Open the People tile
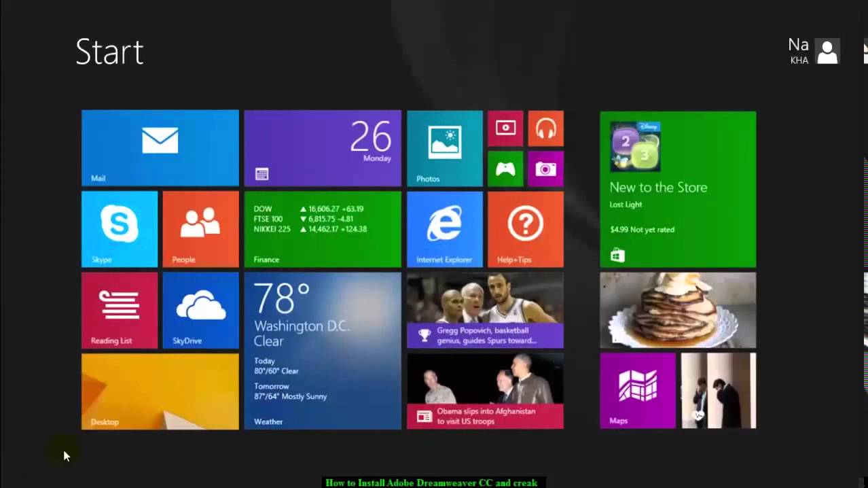868x488 pixels. point(201,229)
